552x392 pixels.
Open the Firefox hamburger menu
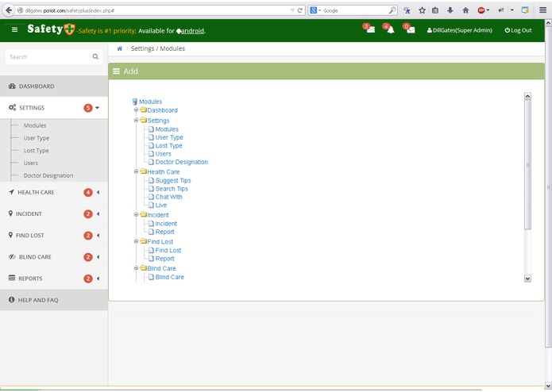542,10
